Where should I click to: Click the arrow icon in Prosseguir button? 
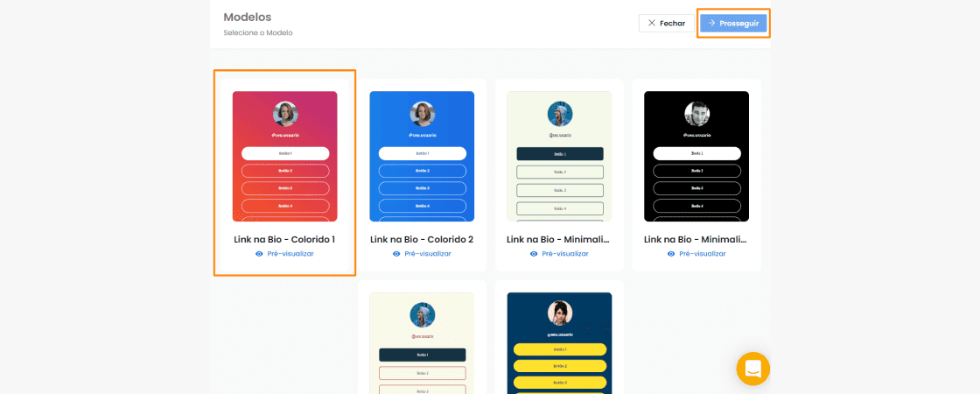[x=712, y=24]
